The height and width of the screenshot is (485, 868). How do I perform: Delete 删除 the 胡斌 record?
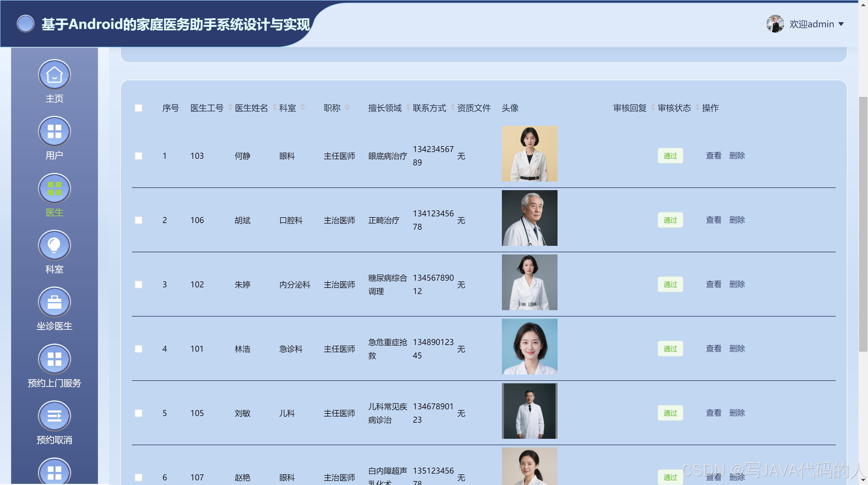737,220
